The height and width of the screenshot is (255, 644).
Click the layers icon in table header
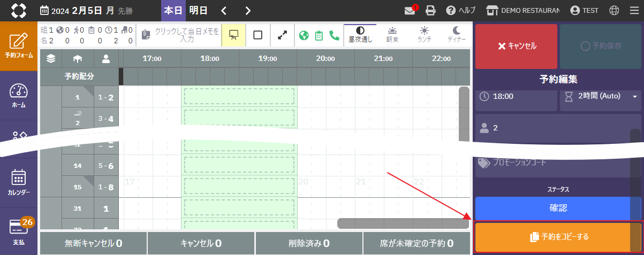point(51,59)
